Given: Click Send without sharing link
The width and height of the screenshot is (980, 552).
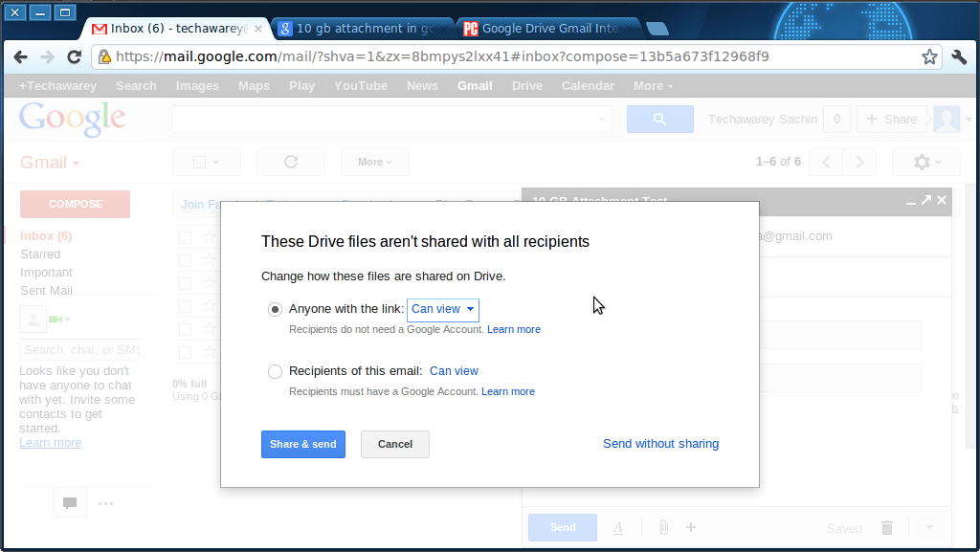Looking at the screenshot, I should 660,443.
